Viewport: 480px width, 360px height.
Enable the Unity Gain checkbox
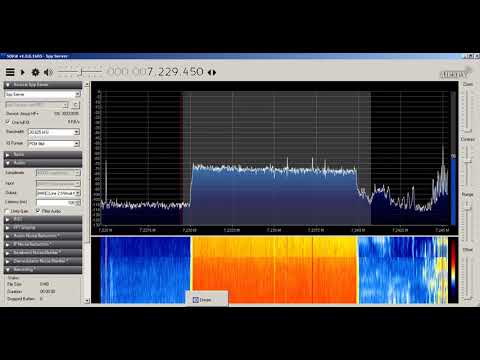(x=7, y=211)
